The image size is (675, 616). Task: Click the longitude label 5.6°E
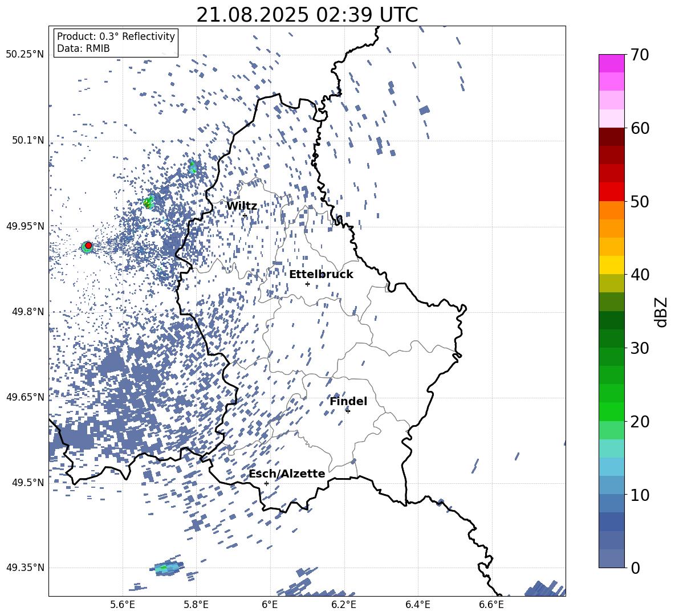(122, 605)
